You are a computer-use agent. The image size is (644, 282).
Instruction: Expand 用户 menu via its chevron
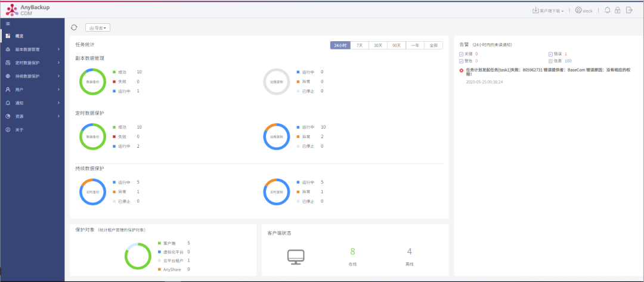(58, 89)
